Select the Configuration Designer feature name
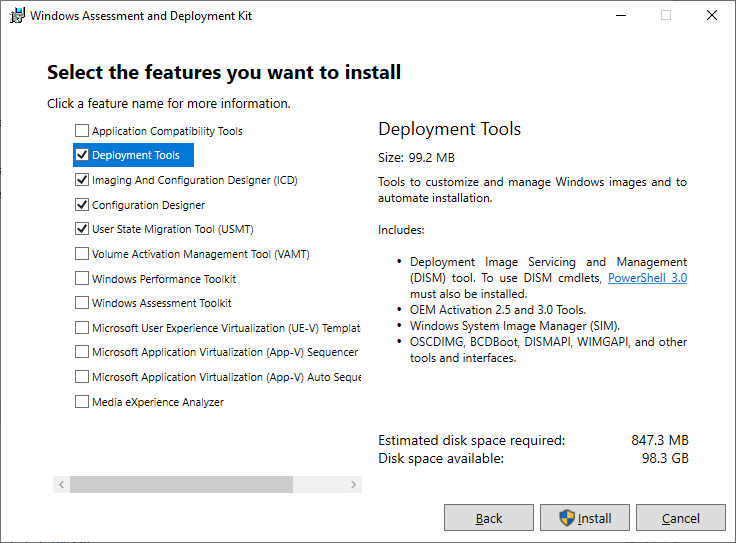 point(148,205)
